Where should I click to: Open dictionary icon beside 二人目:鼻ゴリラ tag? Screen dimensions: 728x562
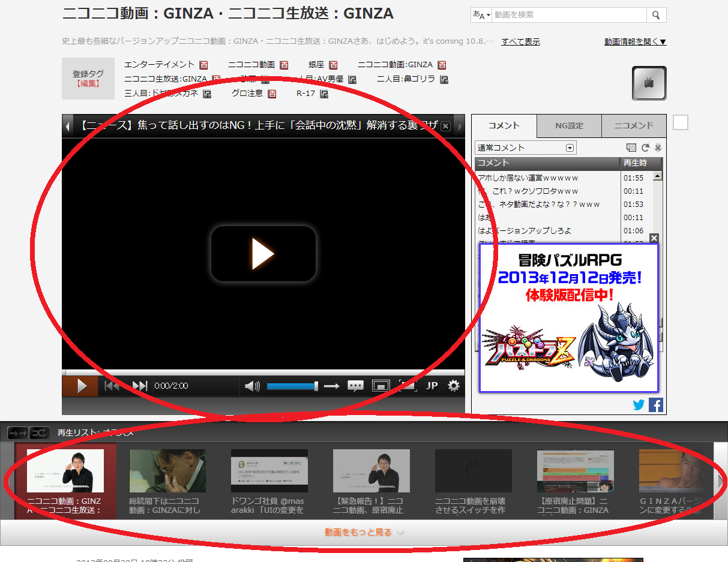pos(444,79)
